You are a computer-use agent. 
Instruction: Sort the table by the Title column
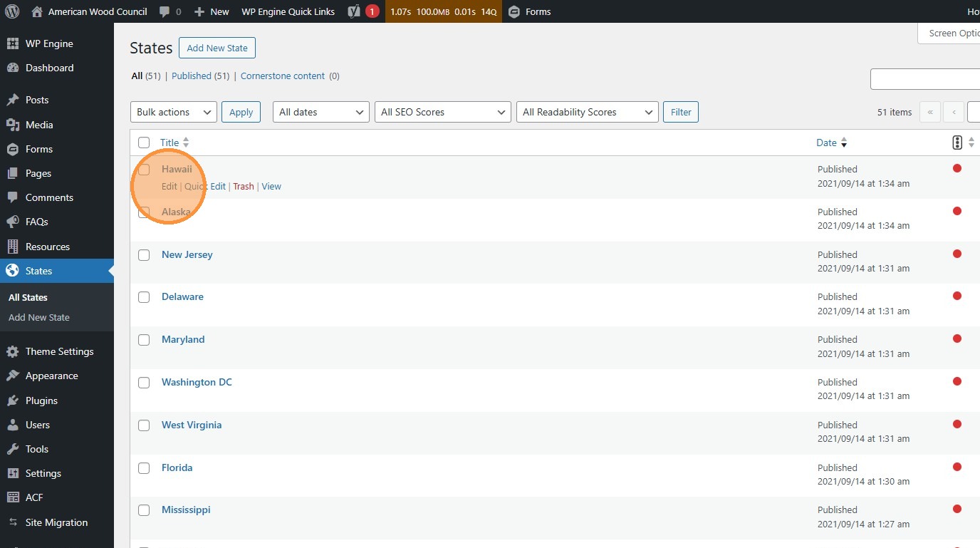click(174, 143)
